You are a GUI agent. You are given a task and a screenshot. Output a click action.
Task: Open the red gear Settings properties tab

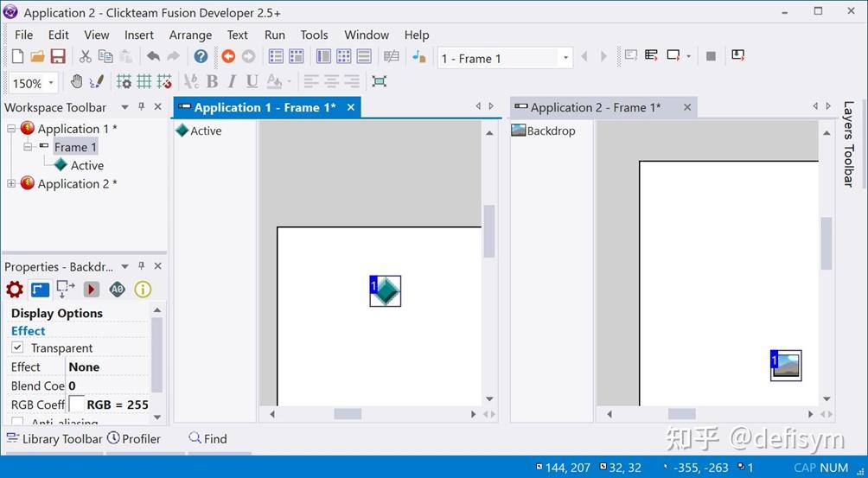point(15,290)
